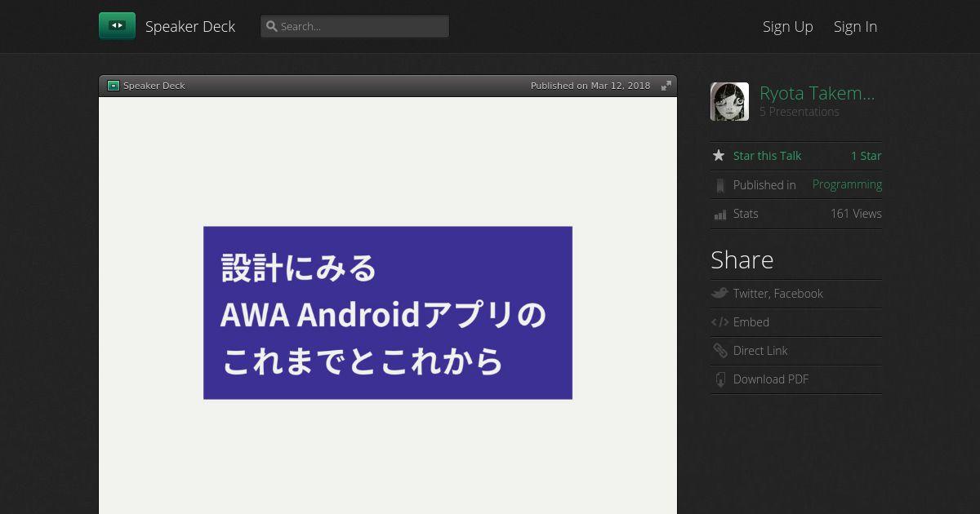This screenshot has width=980, height=514.
Task: Click the Speaker Deck logo icon
Action: [117, 26]
